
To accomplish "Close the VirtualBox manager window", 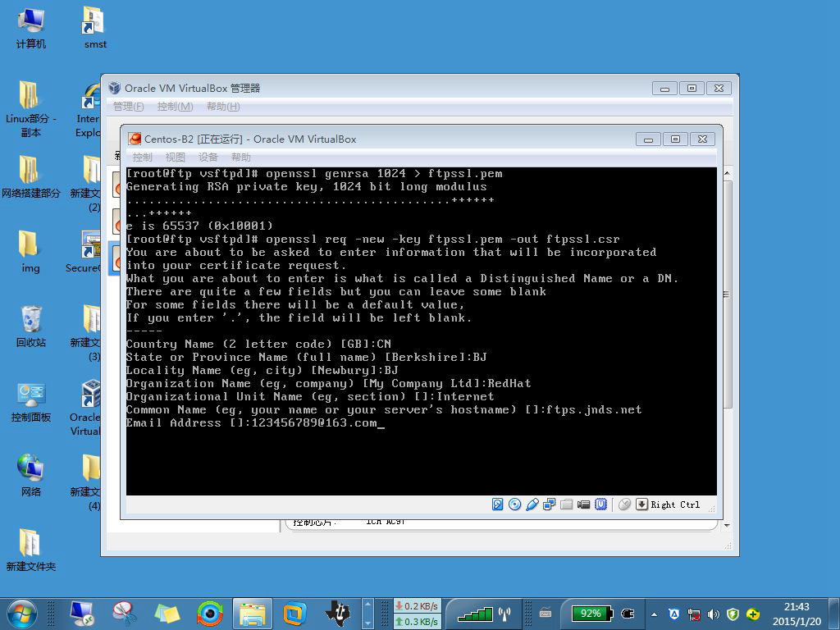I will point(719,89).
